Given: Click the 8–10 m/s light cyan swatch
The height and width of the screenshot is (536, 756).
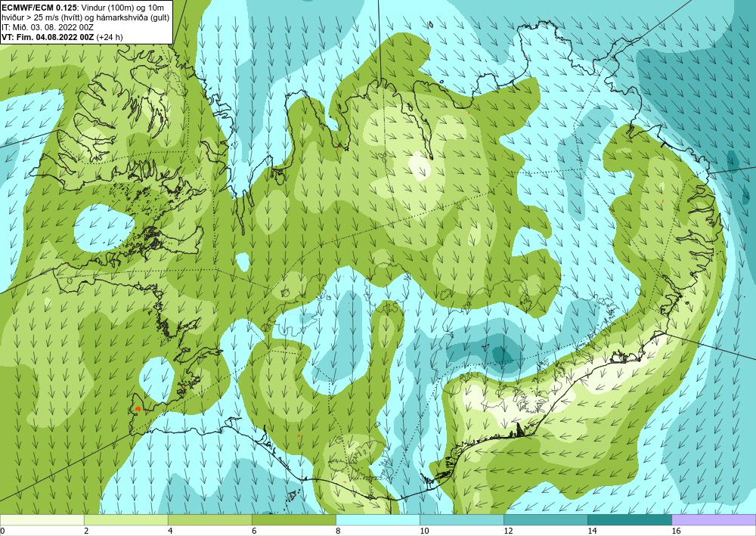Looking at the screenshot, I should pos(378,520).
